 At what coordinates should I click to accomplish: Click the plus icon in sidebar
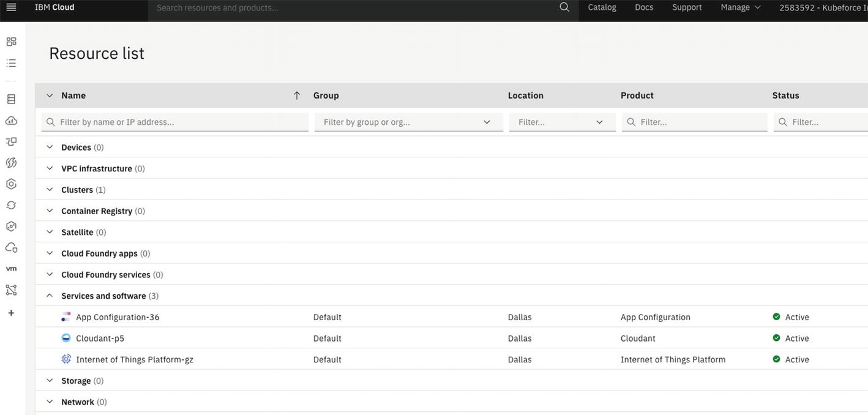[11, 313]
